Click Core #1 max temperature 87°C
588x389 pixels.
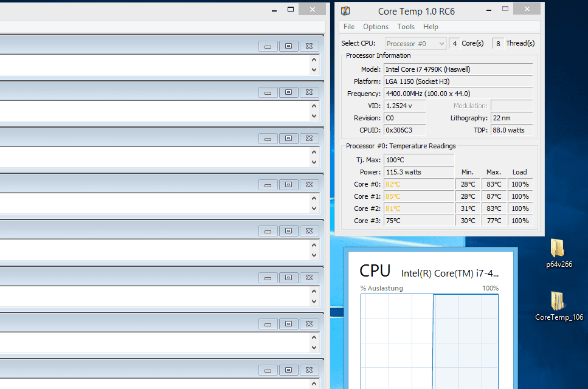(x=494, y=196)
